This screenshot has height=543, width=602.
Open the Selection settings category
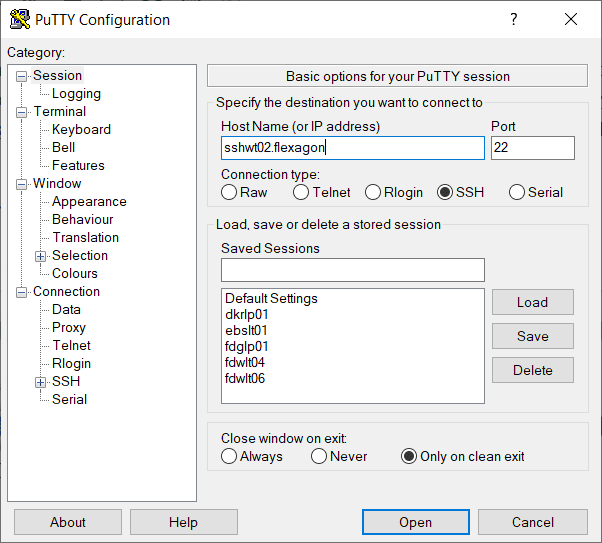pos(80,255)
